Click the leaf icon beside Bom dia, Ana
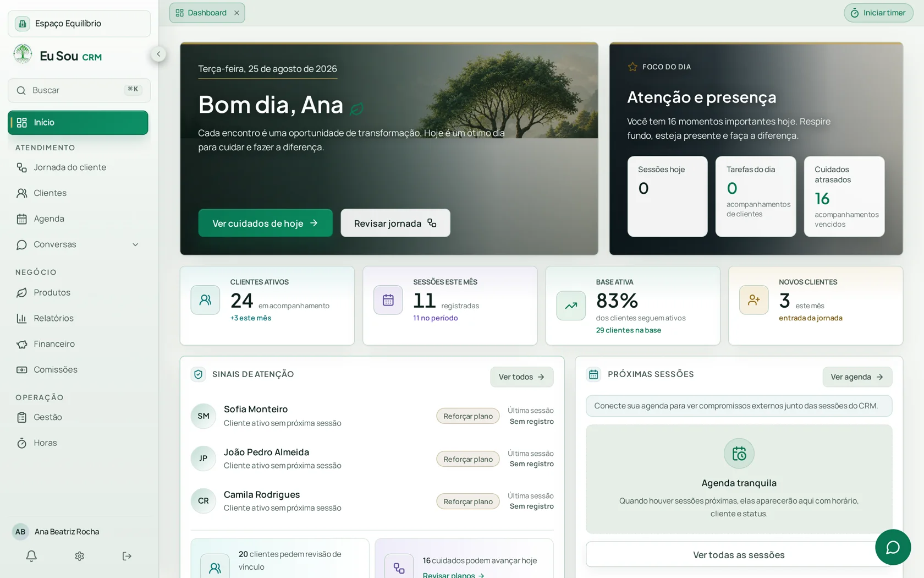This screenshot has width=924, height=578. pyautogui.click(x=356, y=109)
